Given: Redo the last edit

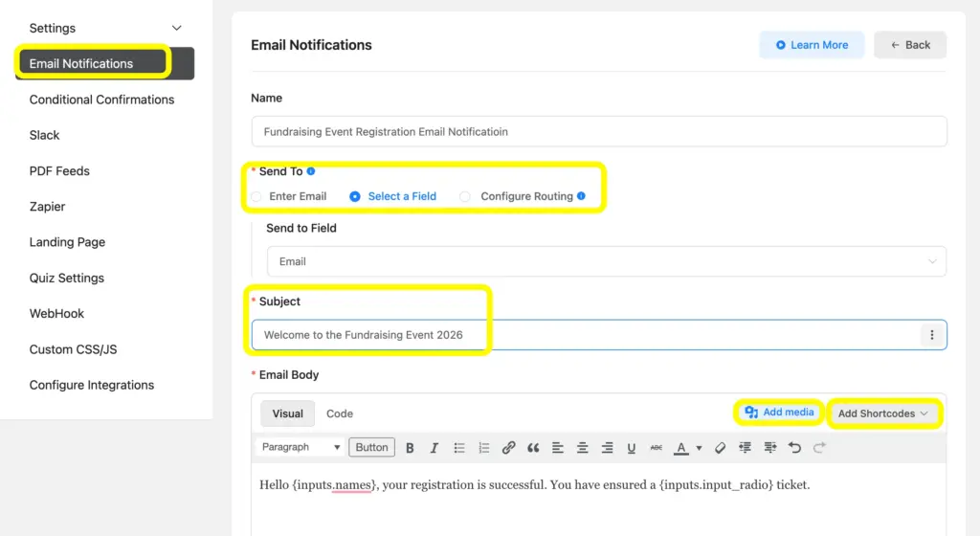Looking at the screenshot, I should [x=819, y=447].
